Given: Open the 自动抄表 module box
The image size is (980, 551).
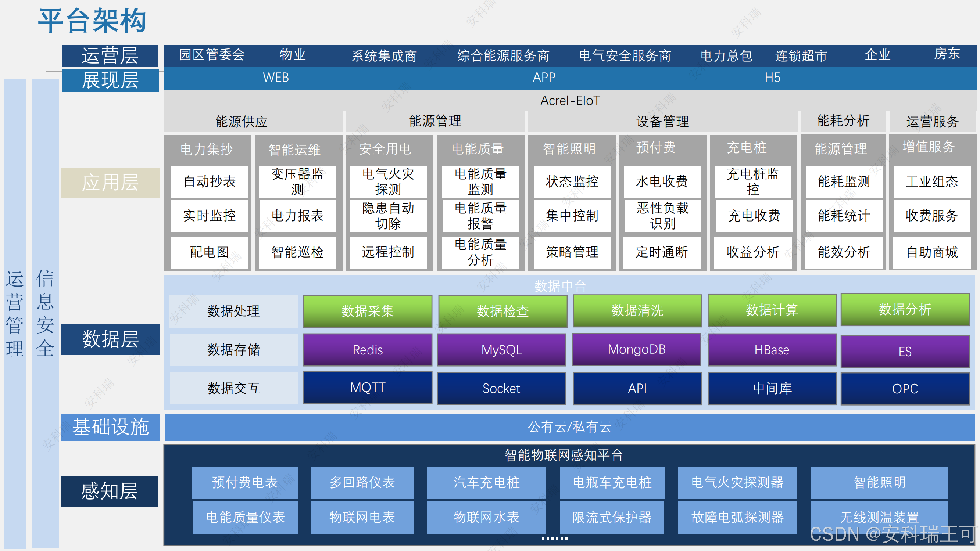Looking at the screenshot, I should (x=209, y=181).
